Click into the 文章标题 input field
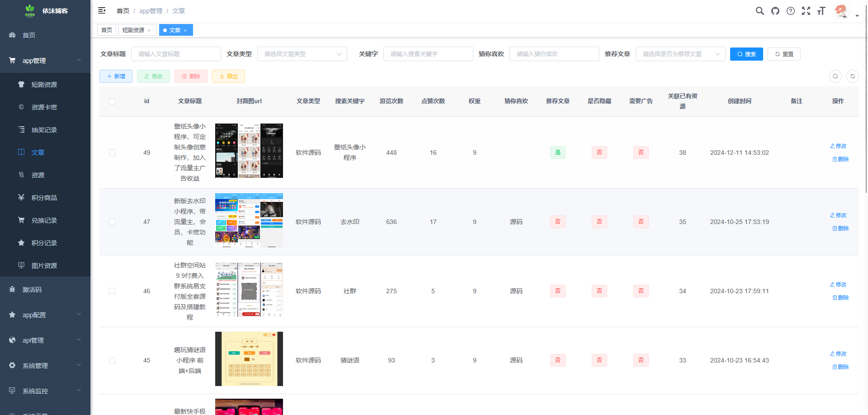Image resolution: width=868 pixels, height=415 pixels. point(176,54)
